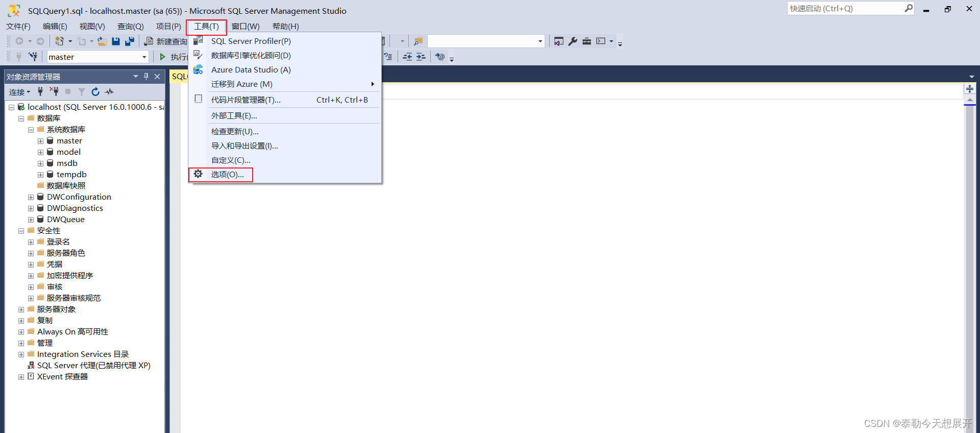Click the Toolbox briefcase icon

[586, 41]
